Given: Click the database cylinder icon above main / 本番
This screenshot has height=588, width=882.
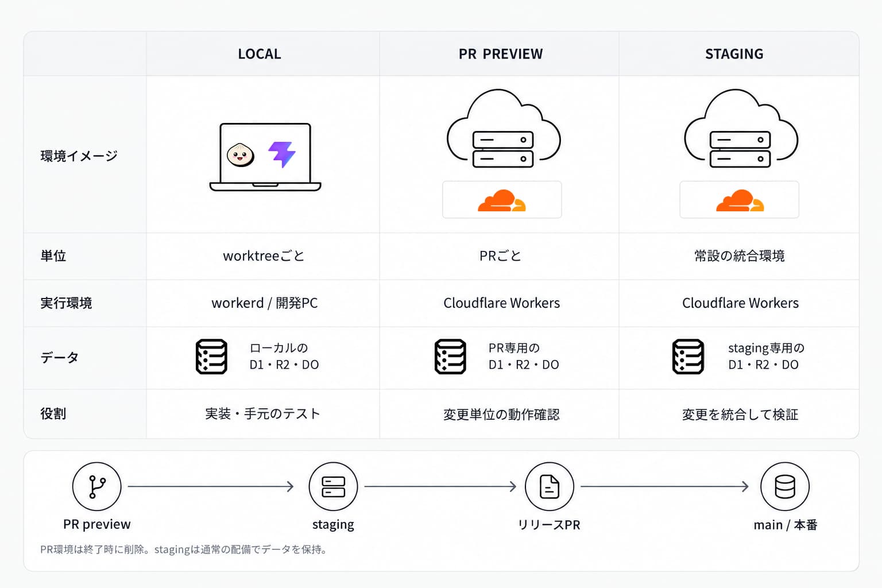Looking at the screenshot, I should [785, 486].
